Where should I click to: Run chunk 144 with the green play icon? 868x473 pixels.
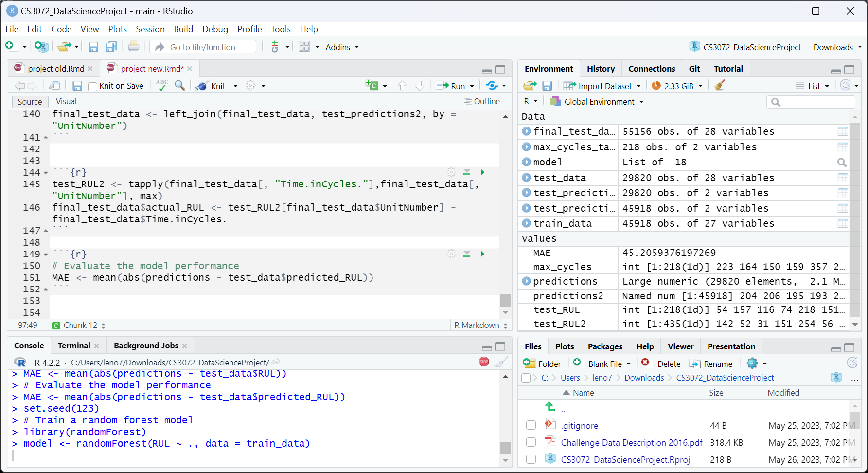(482, 172)
